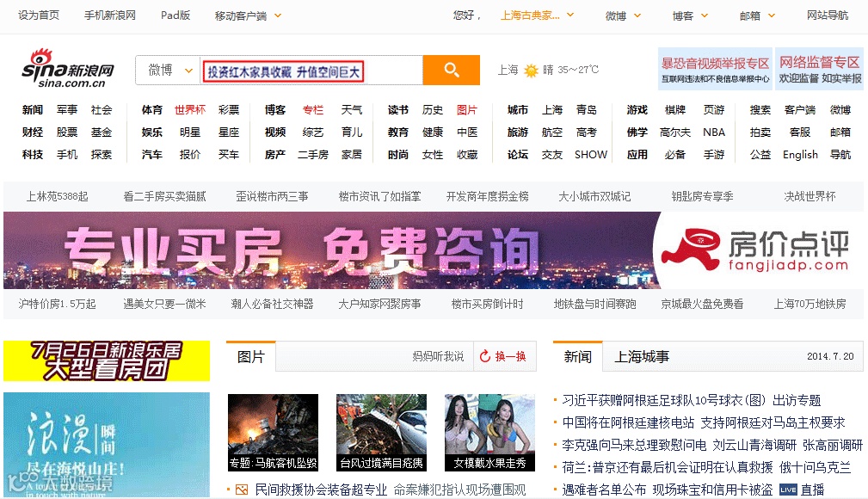Go to 房产 section
The image size is (868, 499).
click(275, 154)
